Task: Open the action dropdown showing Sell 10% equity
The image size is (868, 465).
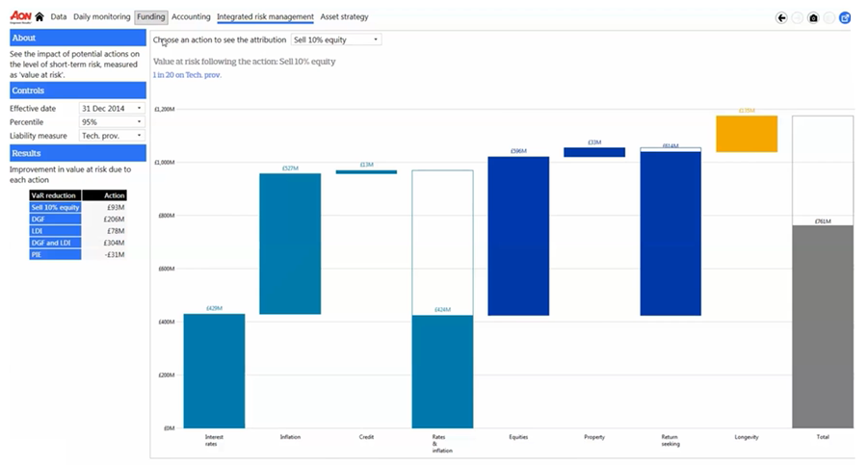Action: 336,39
